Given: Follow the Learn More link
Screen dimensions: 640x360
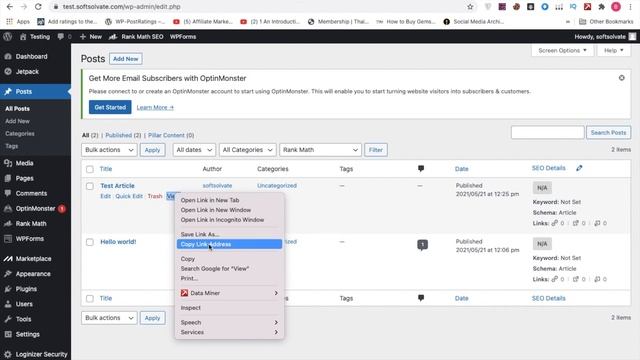Looking at the screenshot, I should 155,107.
